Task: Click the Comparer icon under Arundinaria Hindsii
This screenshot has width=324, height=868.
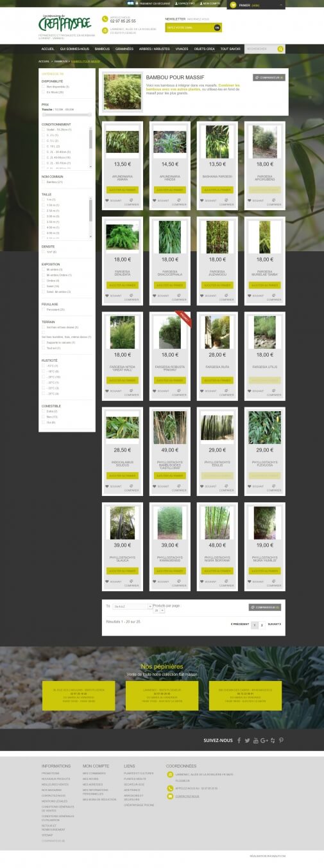Action: click(178, 200)
